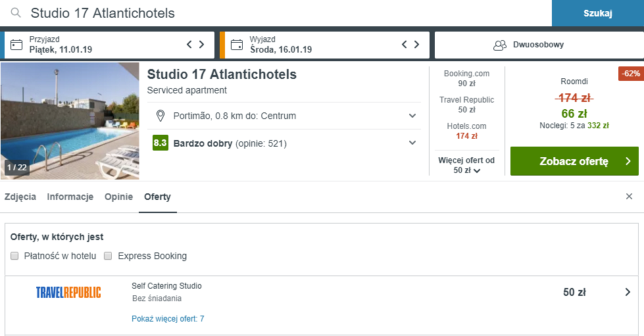Screen dimensions: 644x336
Task: Go to next check-in date
Action: click(202, 44)
